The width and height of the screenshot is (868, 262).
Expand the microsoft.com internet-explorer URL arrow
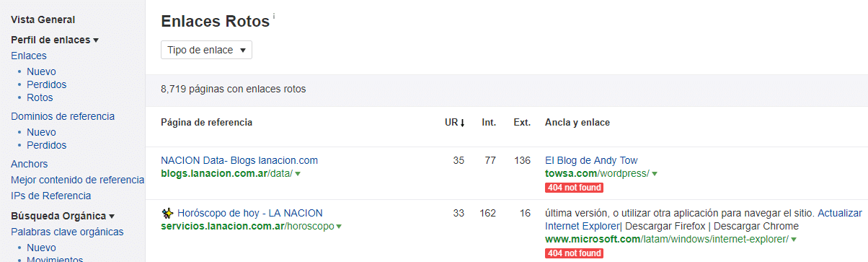(794, 240)
